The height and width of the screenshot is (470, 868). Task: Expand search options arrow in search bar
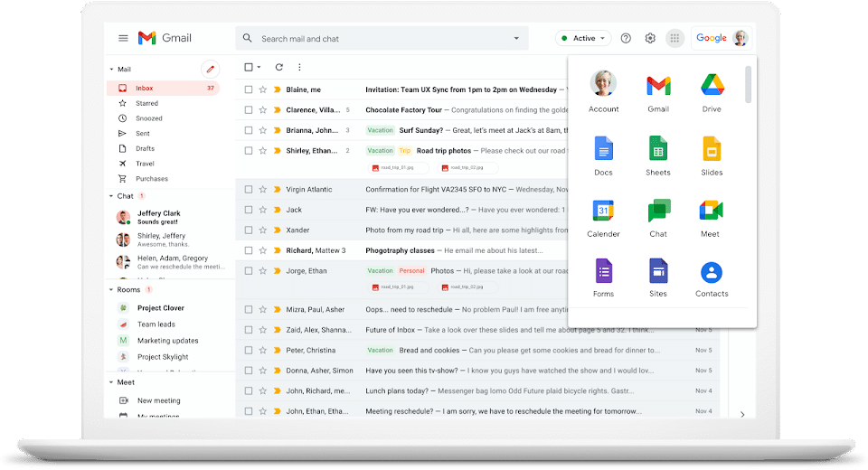pyautogui.click(x=517, y=39)
